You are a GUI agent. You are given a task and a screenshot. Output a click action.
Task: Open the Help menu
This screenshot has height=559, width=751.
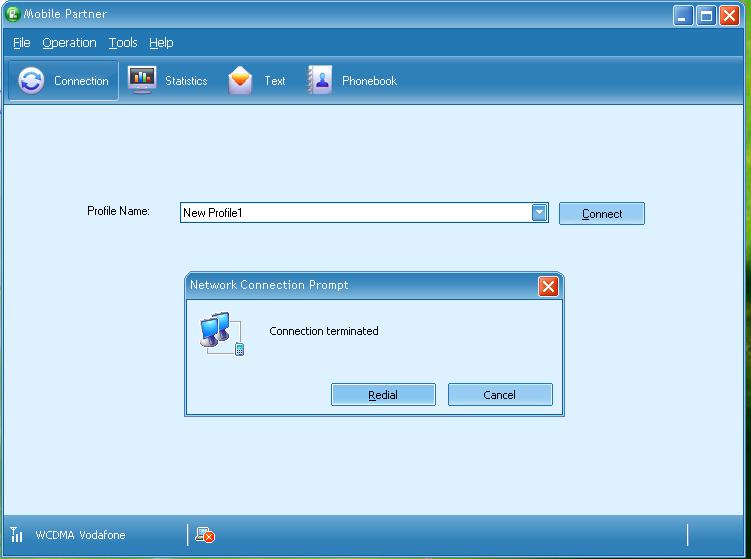point(161,43)
